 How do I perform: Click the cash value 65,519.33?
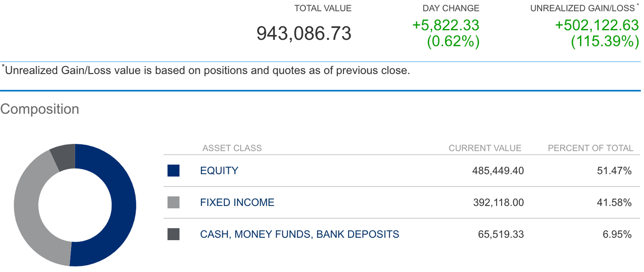click(x=501, y=234)
